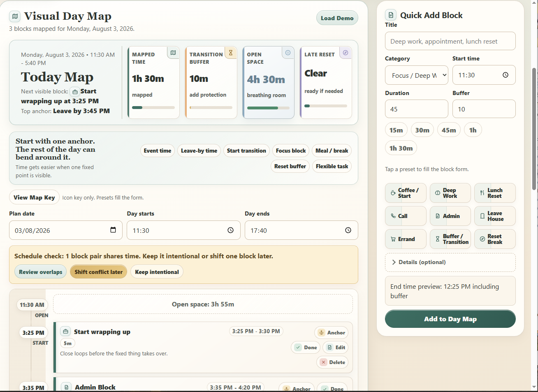Set duration with the 45m chip

[x=449, y=130]
